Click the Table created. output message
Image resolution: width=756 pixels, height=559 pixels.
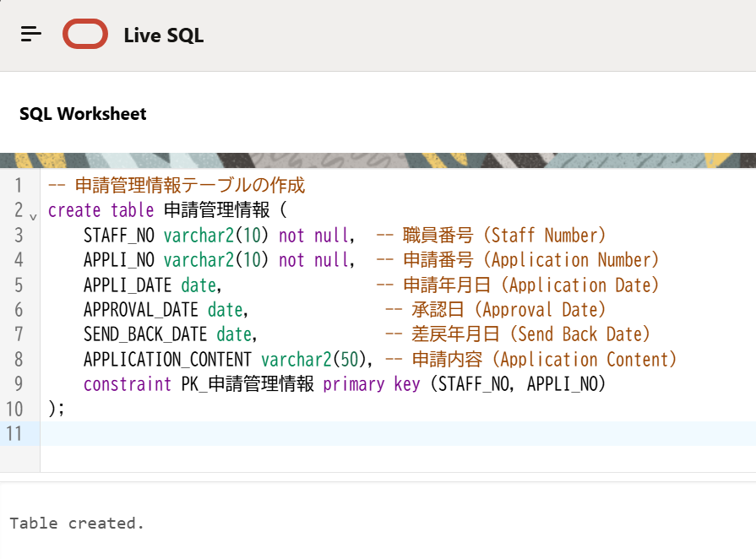77,524
